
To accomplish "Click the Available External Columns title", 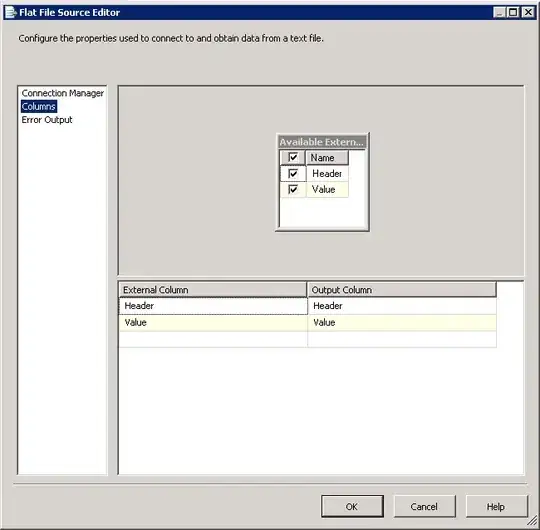I will [322, 142].
